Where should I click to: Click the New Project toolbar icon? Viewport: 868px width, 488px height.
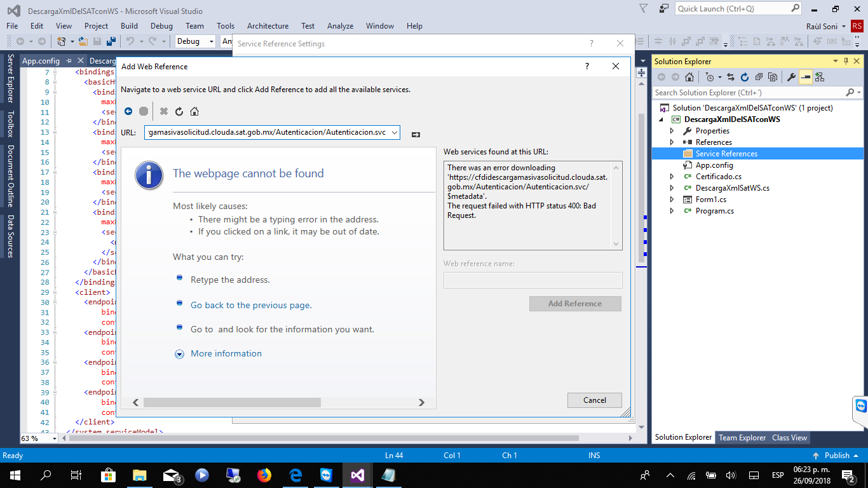pyautogui.click(x=62, y=41)
